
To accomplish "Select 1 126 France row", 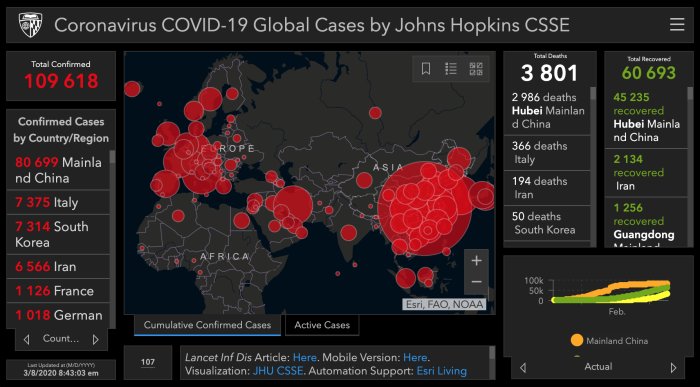I will click(x=58, y=291).
